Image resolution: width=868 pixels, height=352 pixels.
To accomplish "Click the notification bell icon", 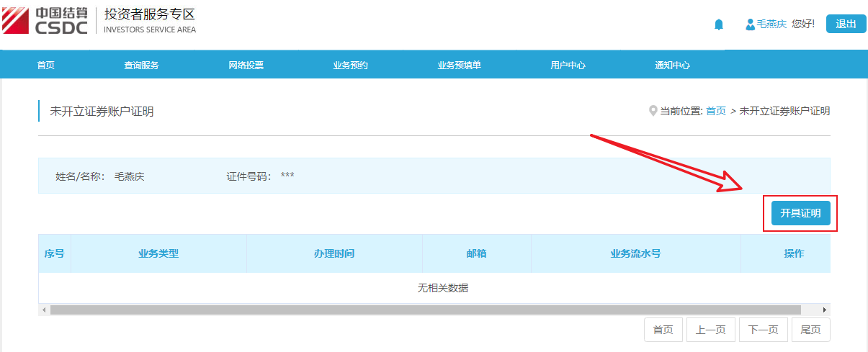I will pyautogui.click(x=718, y=24).
